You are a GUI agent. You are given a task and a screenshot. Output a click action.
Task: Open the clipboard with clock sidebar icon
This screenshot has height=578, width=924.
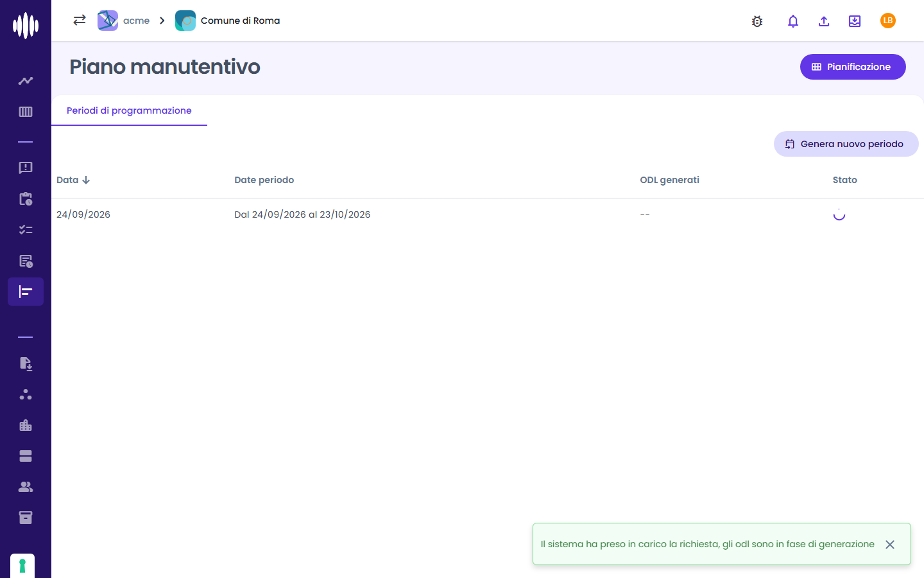click(x=26, y=199)
